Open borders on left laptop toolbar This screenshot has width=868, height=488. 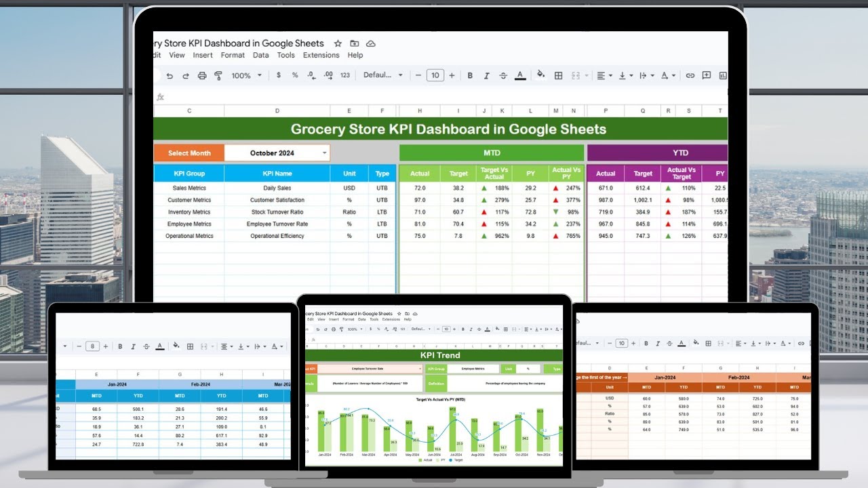189,346
